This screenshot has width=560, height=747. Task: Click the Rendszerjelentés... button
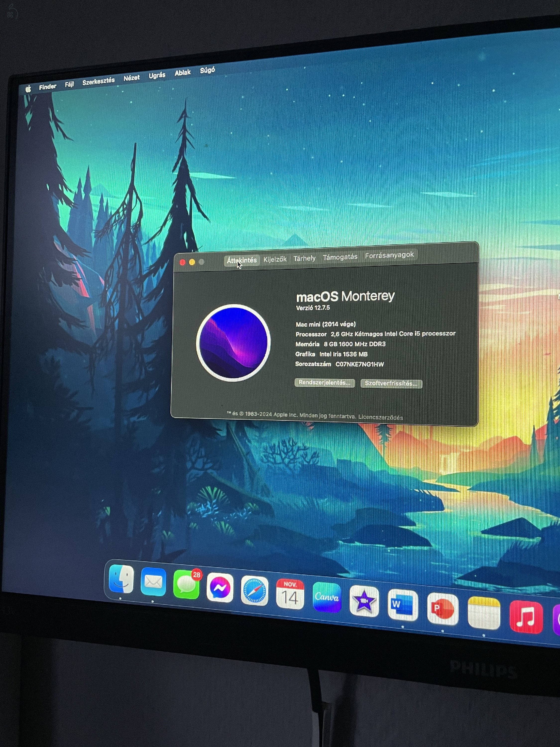coord(324,383)
